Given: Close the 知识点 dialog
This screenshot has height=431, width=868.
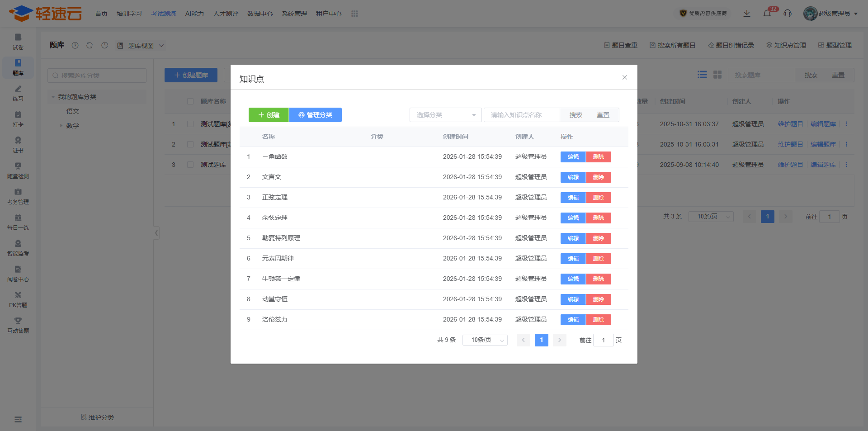Looking at the screenshot, I should pos(624,77).
